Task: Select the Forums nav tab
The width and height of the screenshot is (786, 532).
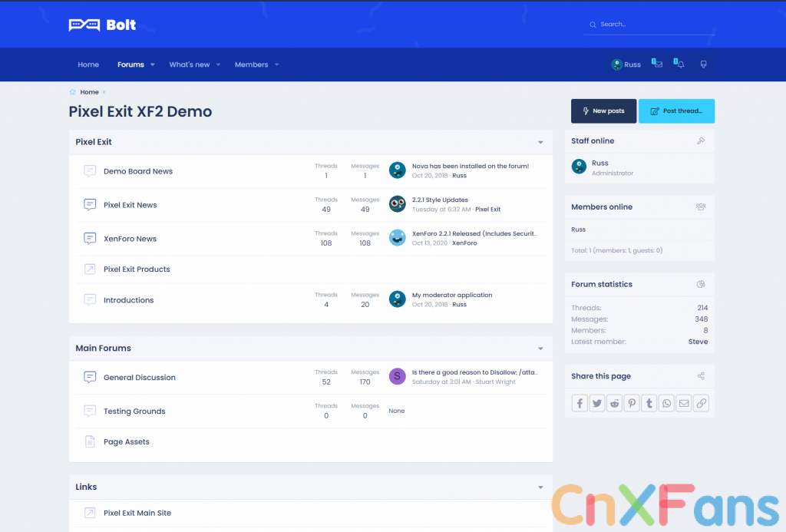Action: point(130,65)
